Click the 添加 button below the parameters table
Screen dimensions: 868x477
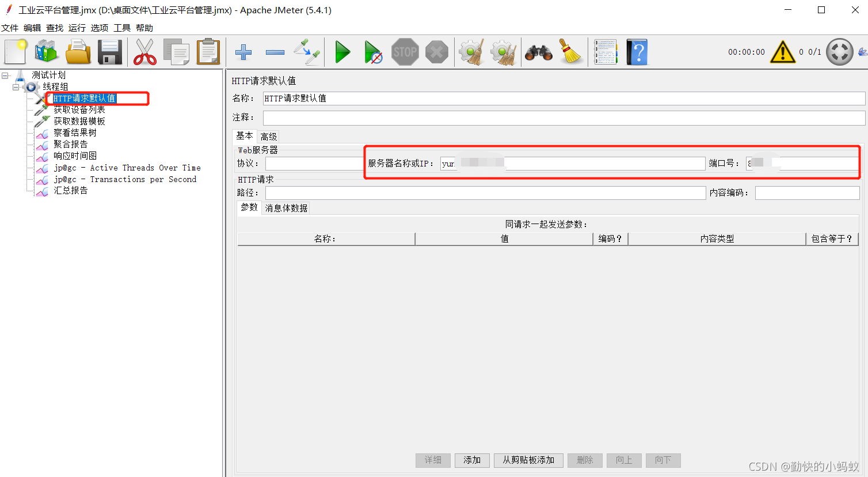click(472, 460)
